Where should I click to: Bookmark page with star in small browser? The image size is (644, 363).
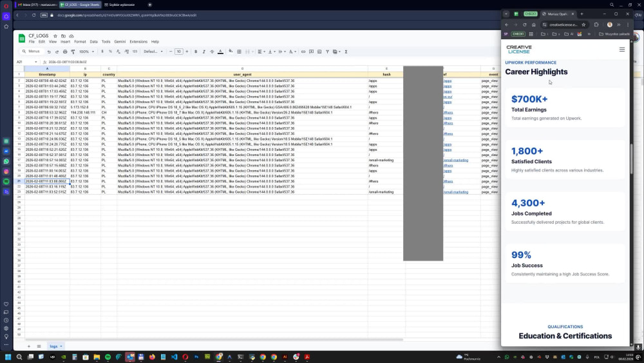pos(583,25)
